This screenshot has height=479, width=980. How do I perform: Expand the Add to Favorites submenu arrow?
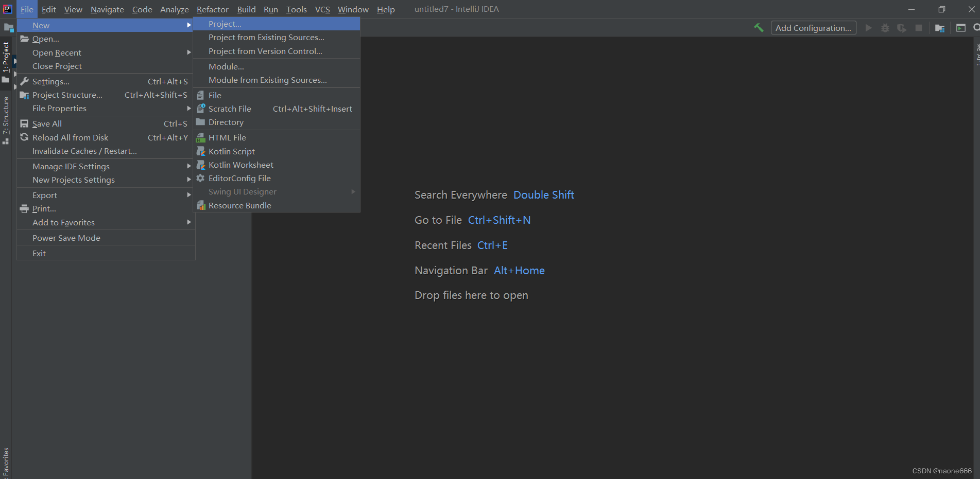click(x=189, y=222)
